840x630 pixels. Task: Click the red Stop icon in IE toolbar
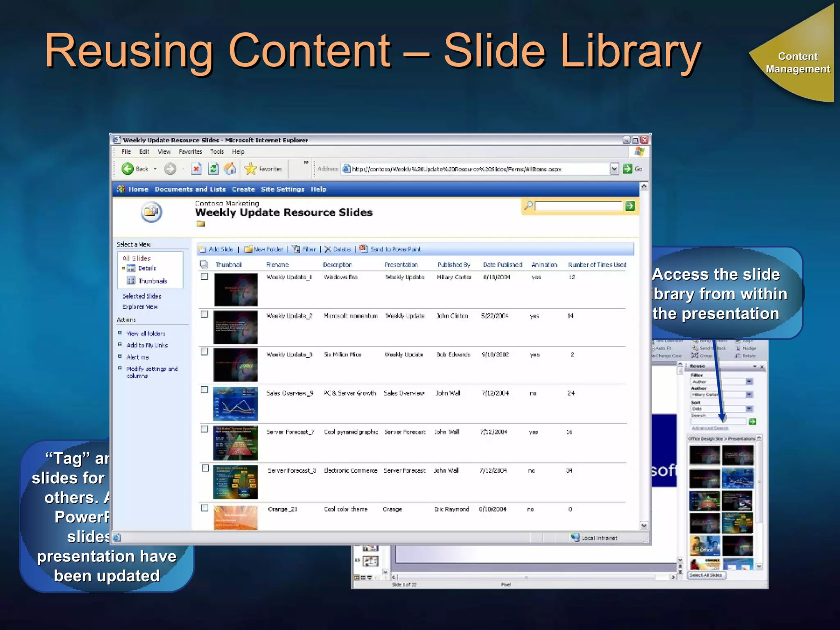tap(196, 169)
